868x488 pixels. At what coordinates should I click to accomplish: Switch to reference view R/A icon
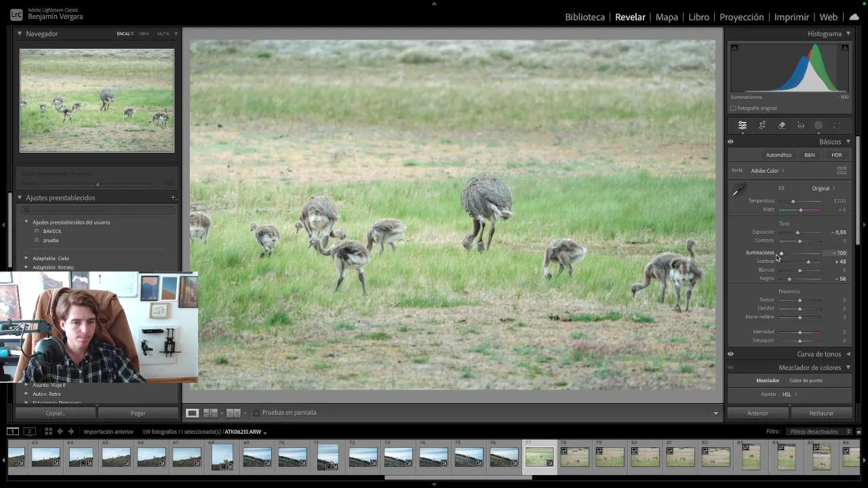[210, 413]
